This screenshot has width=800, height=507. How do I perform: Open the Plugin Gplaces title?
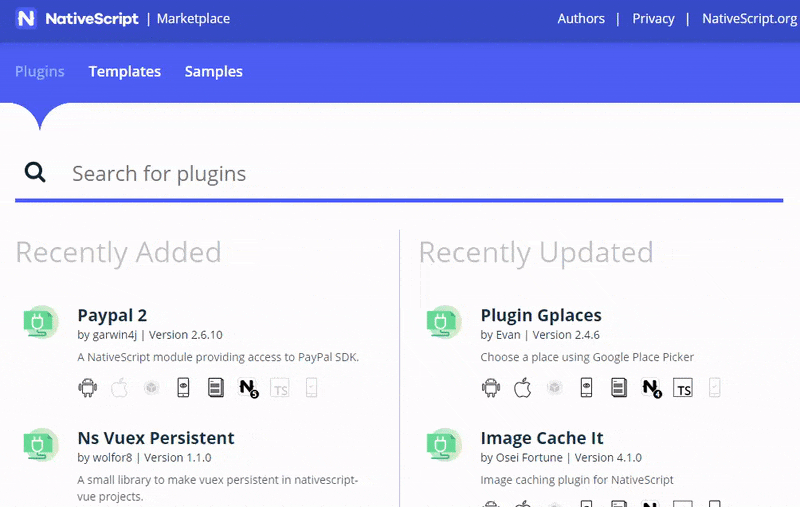[541, 315]
